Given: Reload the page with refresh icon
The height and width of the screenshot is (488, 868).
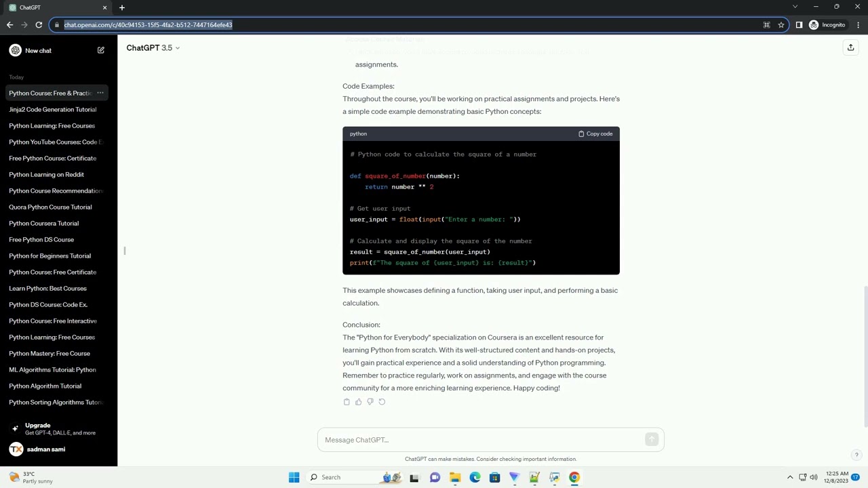Looking at the screenshot, I should click(39, 25).
